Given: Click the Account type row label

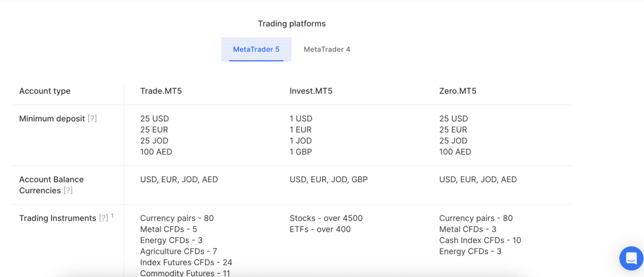Looking at the screenshot, I should (x=44, y=91).
